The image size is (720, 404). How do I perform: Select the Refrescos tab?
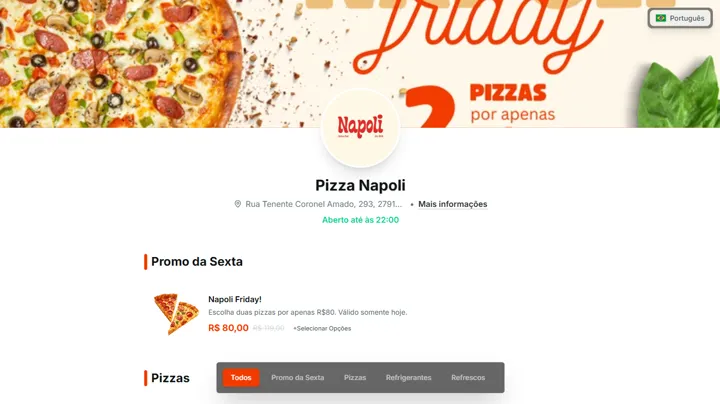pos(468,377)
